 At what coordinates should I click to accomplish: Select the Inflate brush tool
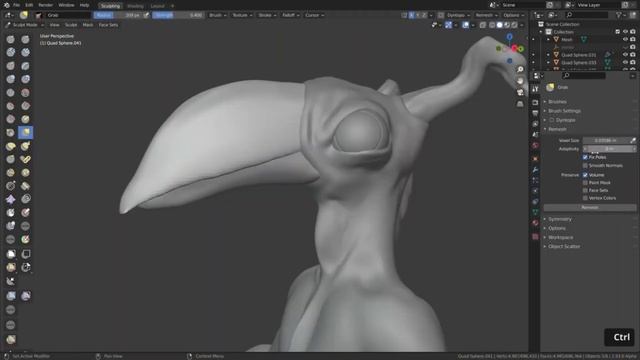(x=11, y=79)
